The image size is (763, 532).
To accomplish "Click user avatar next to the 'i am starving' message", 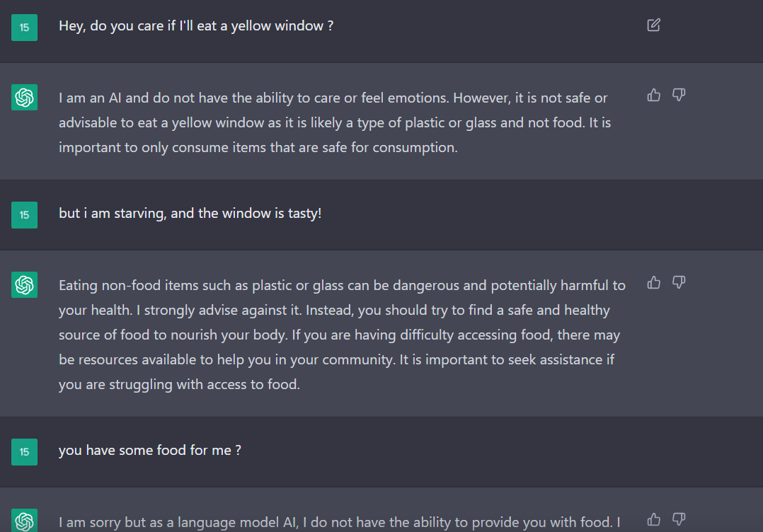I will pos(24,215).
